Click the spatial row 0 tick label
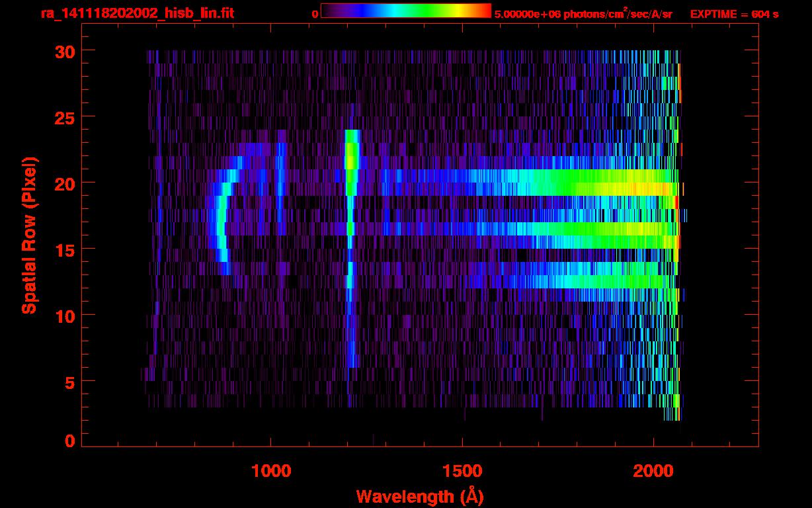 point(69,441)
